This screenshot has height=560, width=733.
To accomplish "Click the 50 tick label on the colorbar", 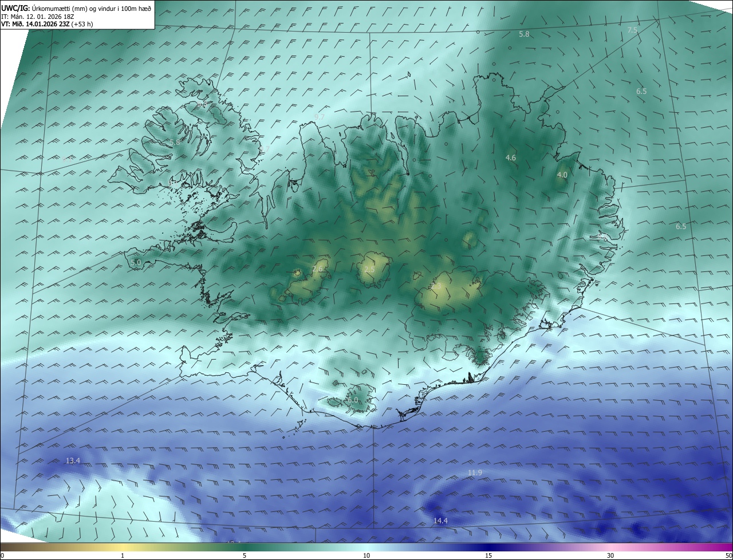I will pos(728,555).
